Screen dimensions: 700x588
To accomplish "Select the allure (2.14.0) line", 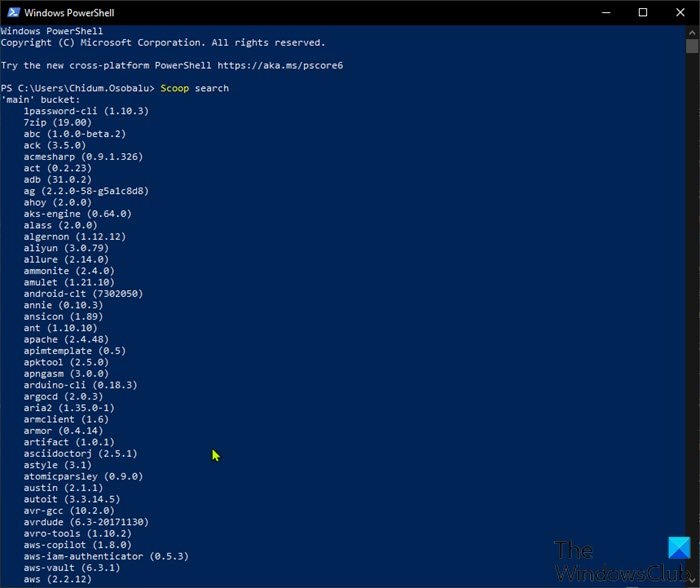I will pyautogui.click(x=66, y=260).
